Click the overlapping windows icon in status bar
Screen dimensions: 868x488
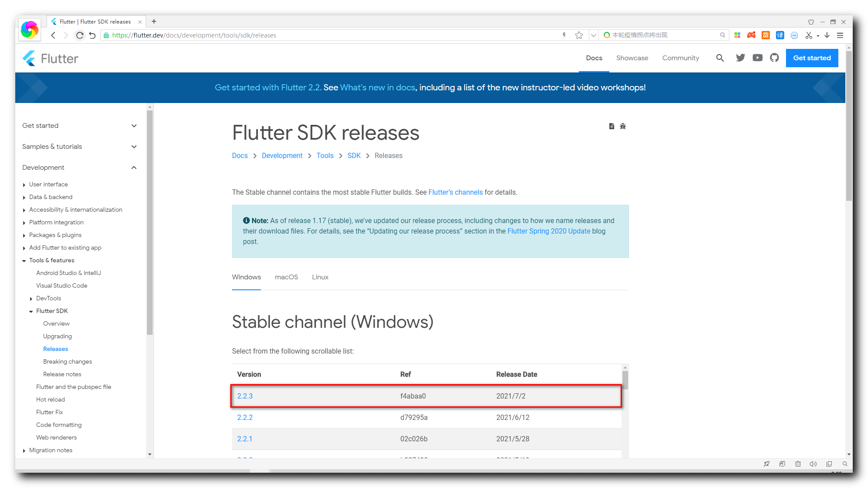pos(829,464)
